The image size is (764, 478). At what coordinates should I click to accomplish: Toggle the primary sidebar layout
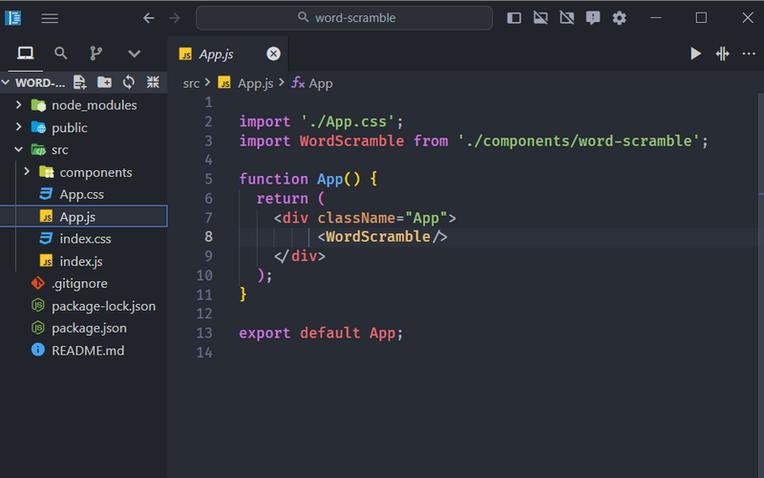(x=514, y=18)
